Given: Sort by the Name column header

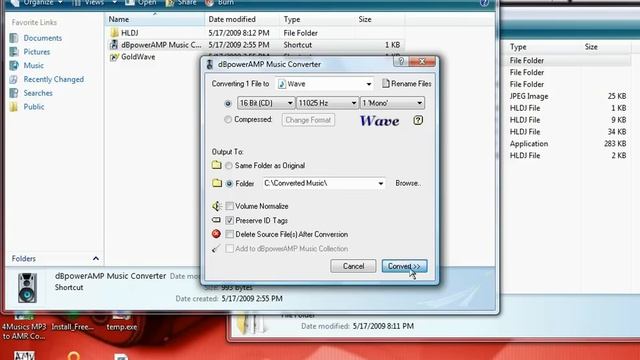Looking at the screenshot, I should pyautogui.click(x=155, y=19).
